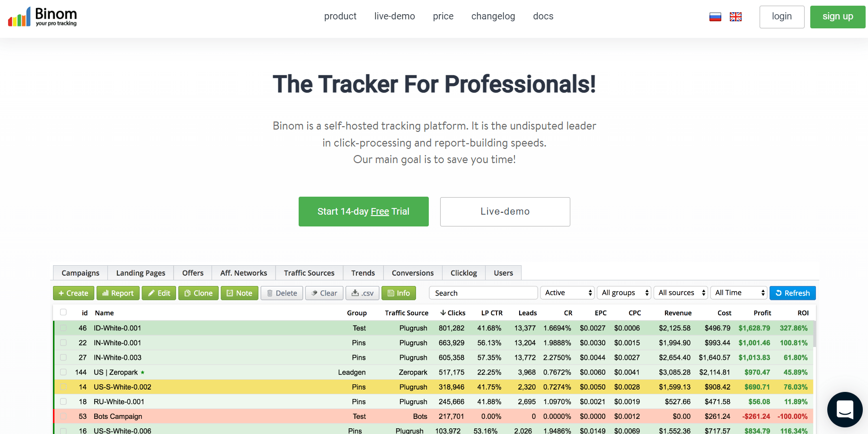The width and height of the screenshot is (868, 434).
Task: Switch to the Trends tab
Action: point(363,273)
